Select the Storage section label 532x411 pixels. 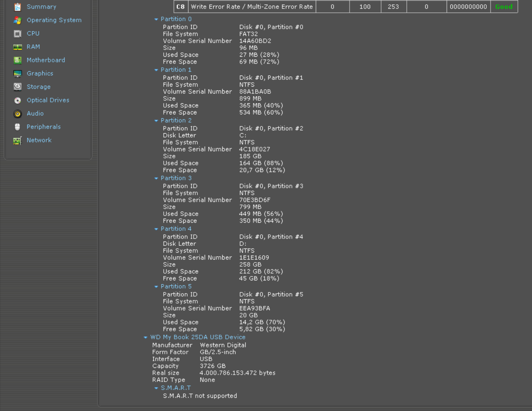tap(38, 87)
